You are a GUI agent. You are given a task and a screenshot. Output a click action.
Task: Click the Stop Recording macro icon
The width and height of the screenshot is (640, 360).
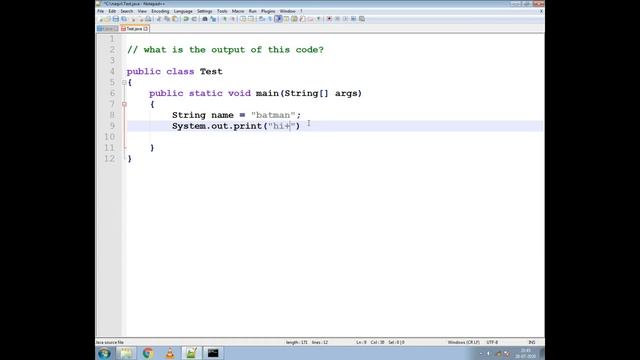coord(337,19)
